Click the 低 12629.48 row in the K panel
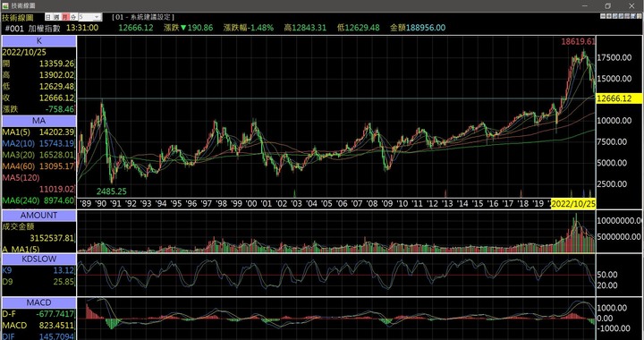Screen dimensions: 644x340 (x=38, y=87)
